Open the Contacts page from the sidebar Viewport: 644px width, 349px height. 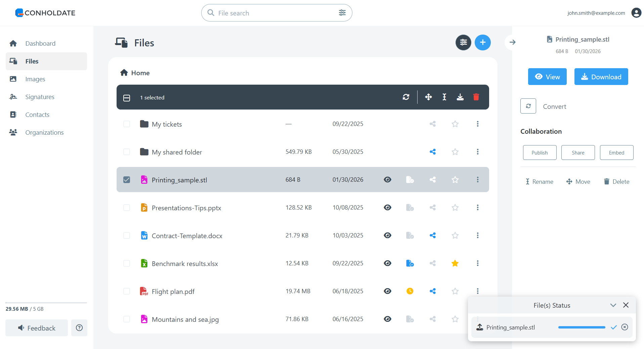coord(37,114)
